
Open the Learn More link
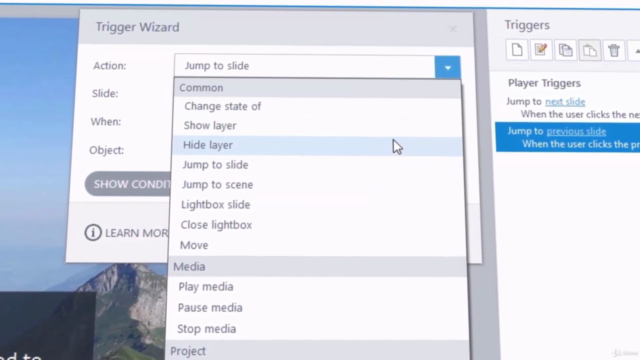(136, 233)
